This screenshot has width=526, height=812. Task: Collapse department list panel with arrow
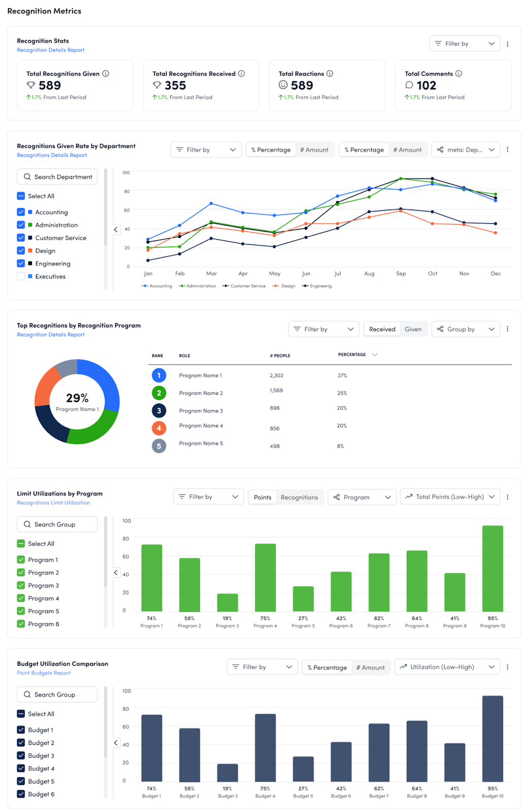[116, 229]
